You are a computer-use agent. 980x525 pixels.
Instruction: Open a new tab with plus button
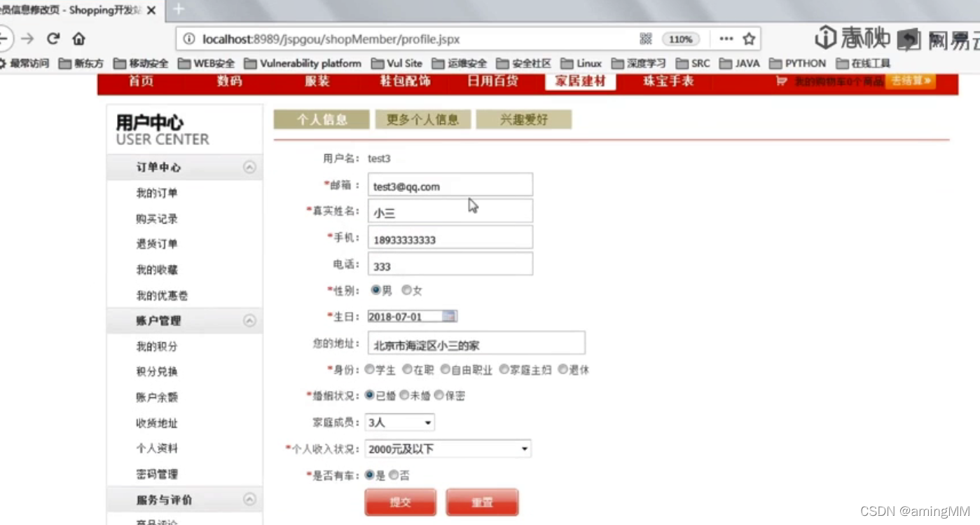pyautogui.click(x=179, y=9)
